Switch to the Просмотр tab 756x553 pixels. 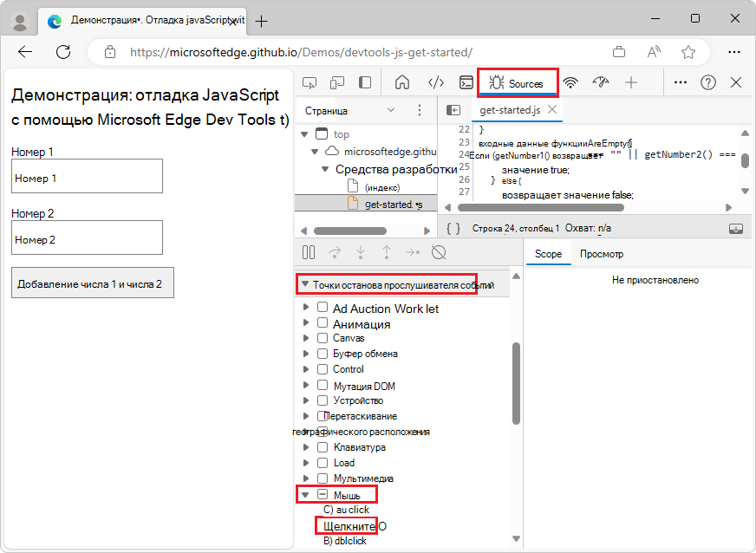pyautogui.click(x=601, y=254)
